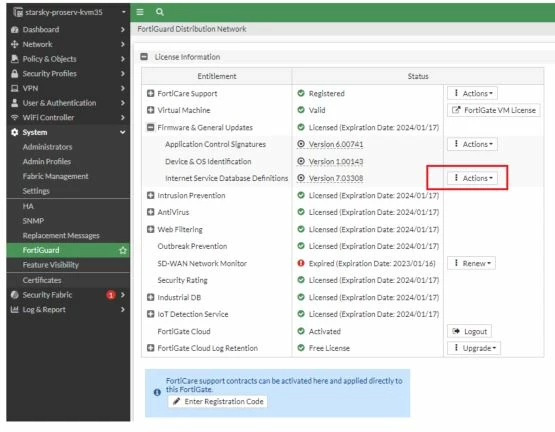The width and height of the screenshot is (555, 432).
Task: Open the Renew dropdown for SD-WAN Network Monitor
Action: [x=471, y=263]
